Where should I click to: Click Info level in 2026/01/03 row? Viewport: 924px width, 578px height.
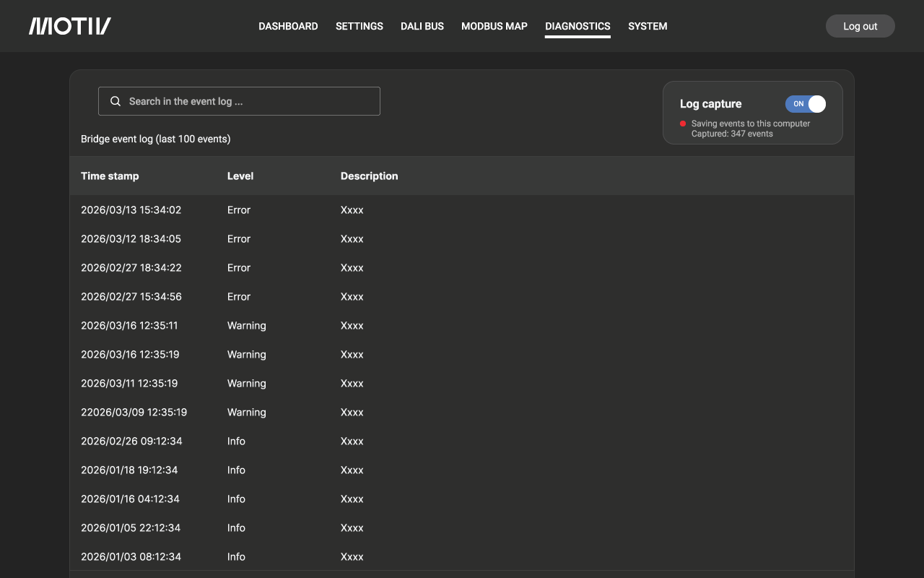[x=236, y=556]
